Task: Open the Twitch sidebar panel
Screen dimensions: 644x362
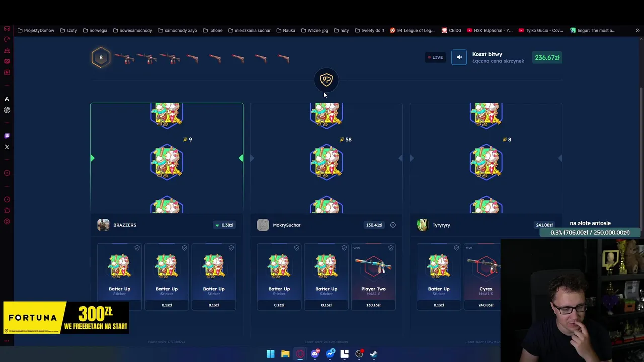Action: pos(7,136)
